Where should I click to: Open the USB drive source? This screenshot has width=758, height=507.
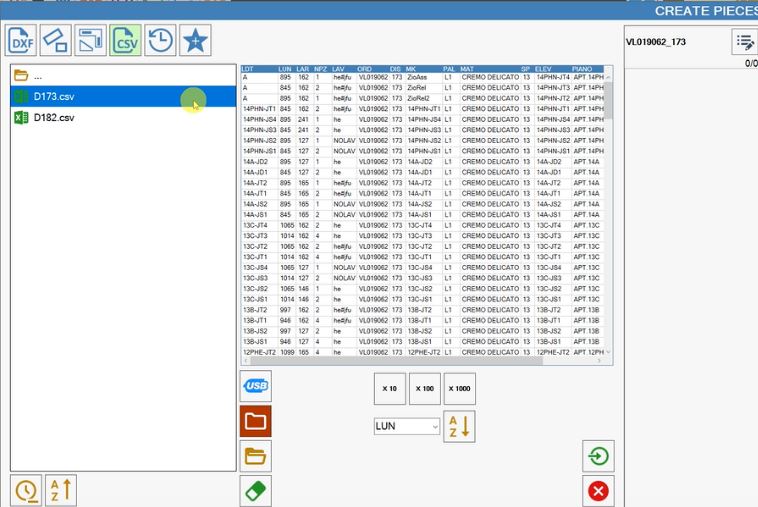[256, 386]
